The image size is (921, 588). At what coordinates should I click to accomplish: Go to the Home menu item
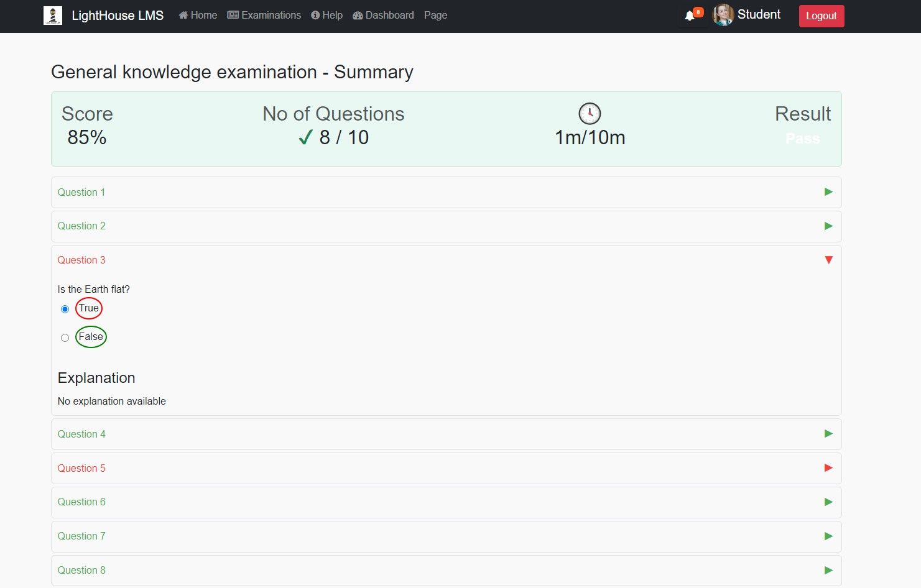[198, 16]
